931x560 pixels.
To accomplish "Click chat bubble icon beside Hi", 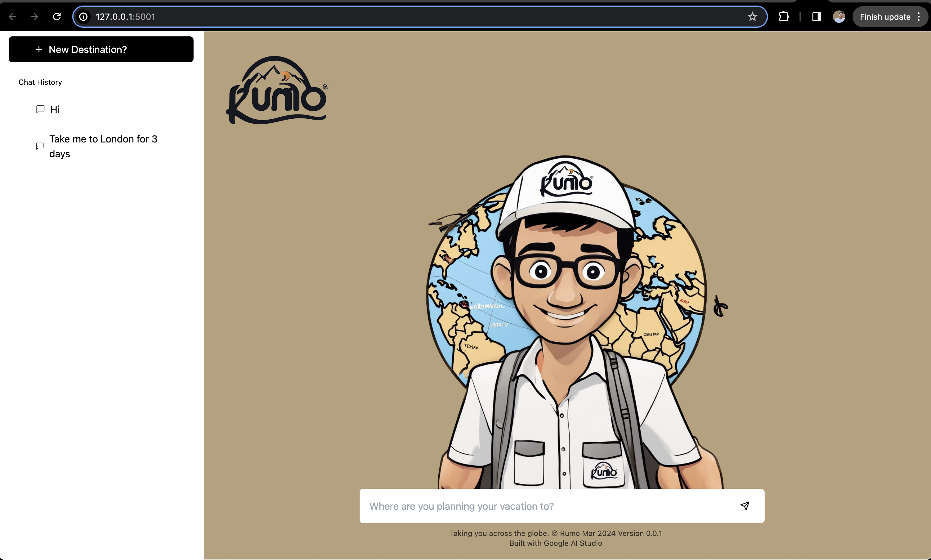I will (40, 109).
